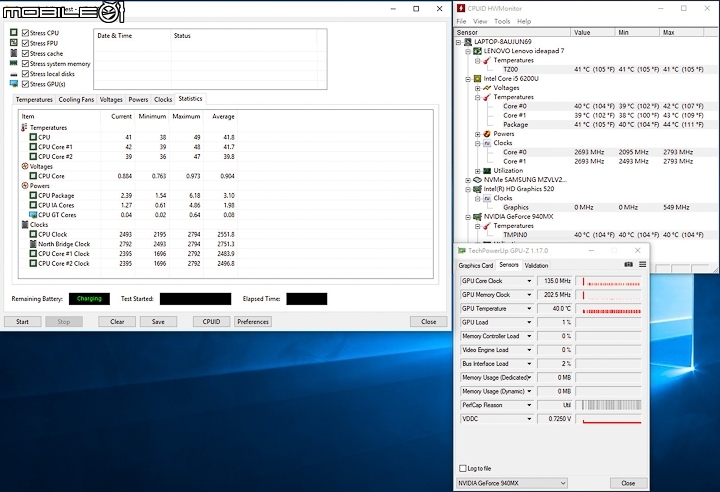Disable Stress local disks checkbox

coord(25,74)
